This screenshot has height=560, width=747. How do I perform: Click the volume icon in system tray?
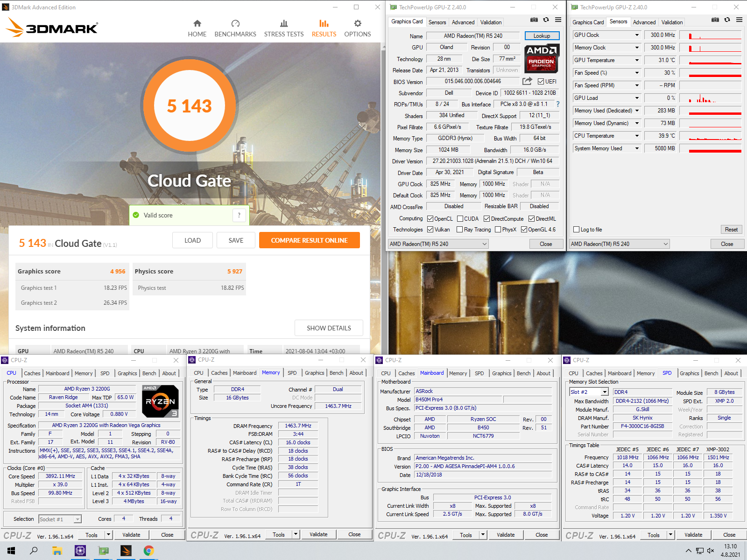[x=711, y=551]
